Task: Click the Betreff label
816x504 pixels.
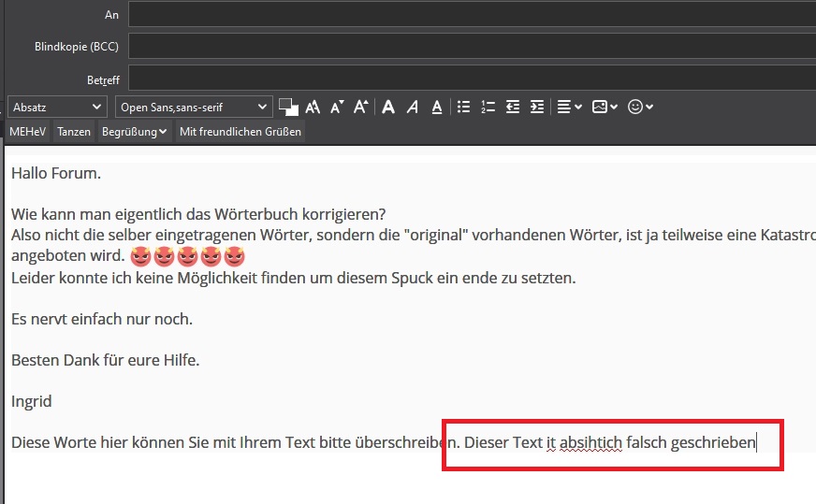Action: [103, 80]
